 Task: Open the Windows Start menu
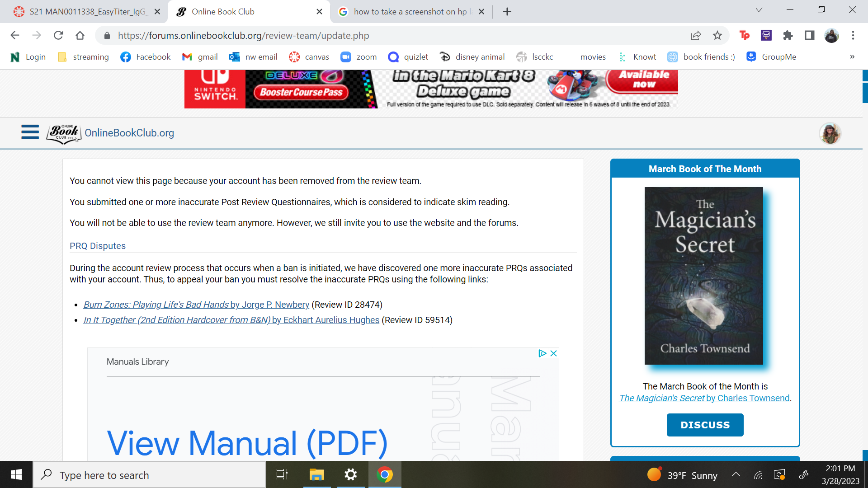(x=16, y=475)
